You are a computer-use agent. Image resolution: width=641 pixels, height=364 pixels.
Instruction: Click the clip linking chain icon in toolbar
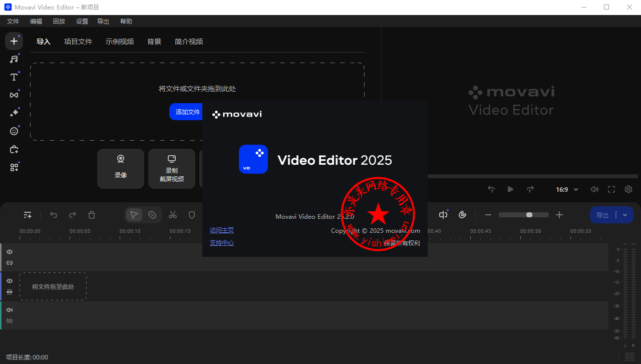coord(463,215)
